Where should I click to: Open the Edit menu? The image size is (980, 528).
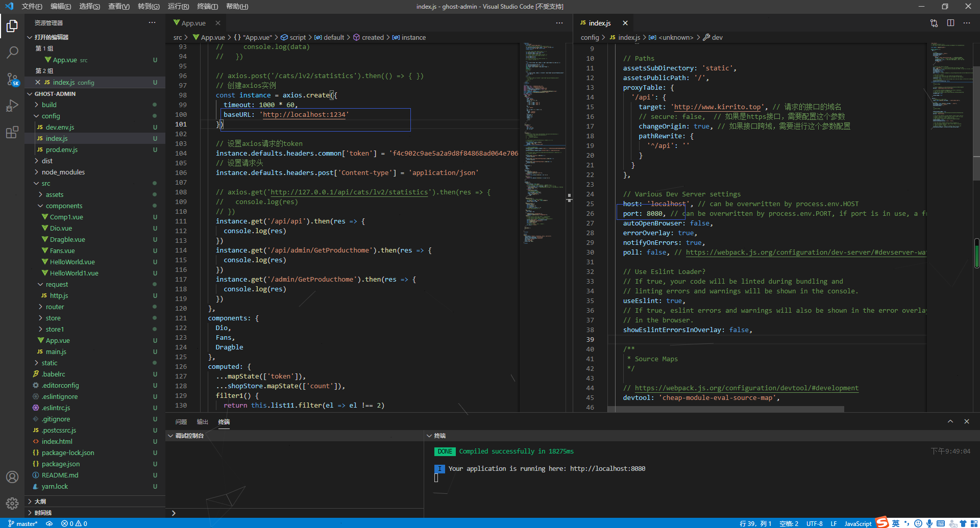61,7
